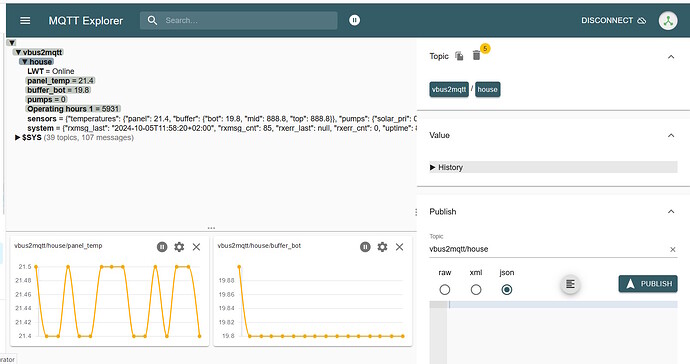Viewport: 690px width, 364px height.
Task: Select the raw format radio button
Action: 444,290
